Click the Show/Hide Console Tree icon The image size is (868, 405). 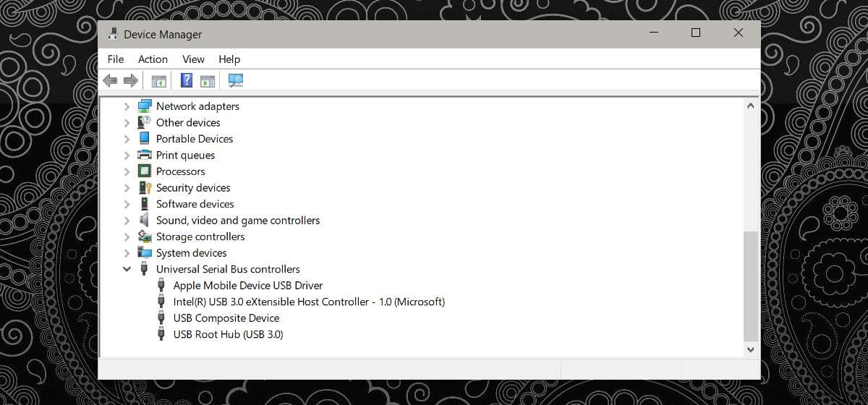click(158, 81)
